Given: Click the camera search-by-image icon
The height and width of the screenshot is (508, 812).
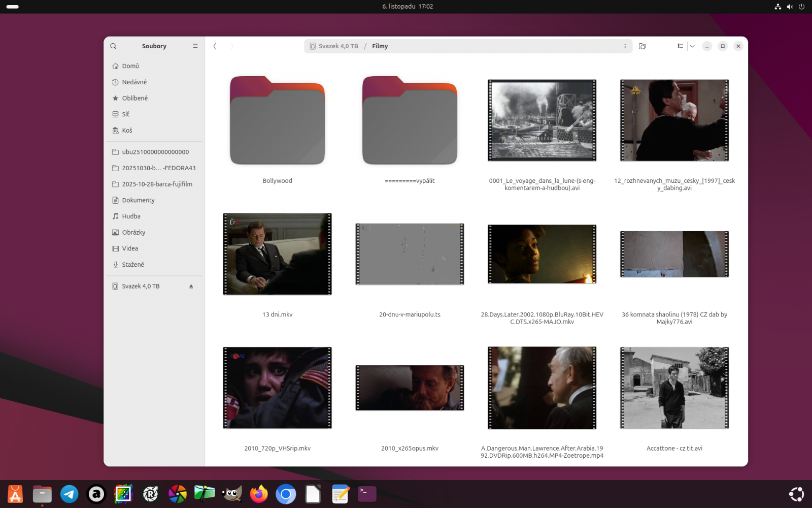Looking at the screenshot, I should 642,46.
